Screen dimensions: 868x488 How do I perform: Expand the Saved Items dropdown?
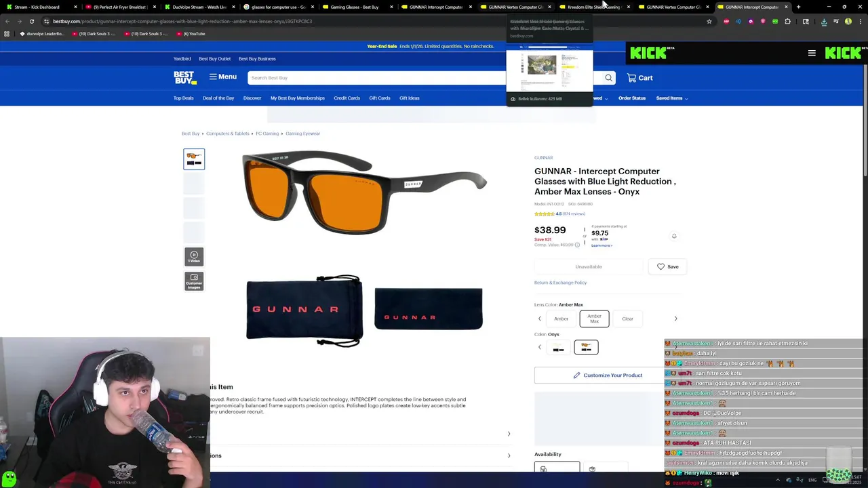pyautogui.click(x=671, y=98)
